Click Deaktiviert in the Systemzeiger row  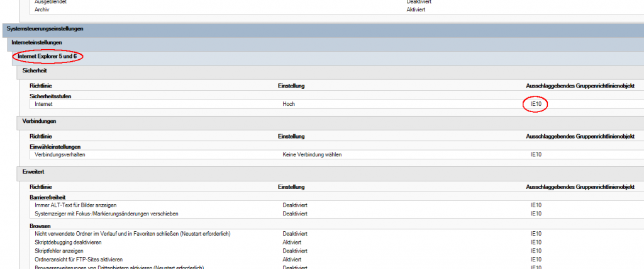coord(295,214)
